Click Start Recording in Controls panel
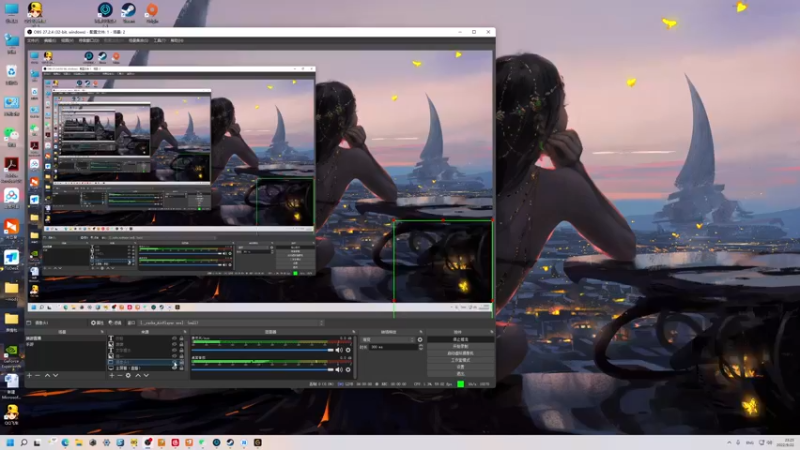This screenshot has width=800, height=450. 461,346
